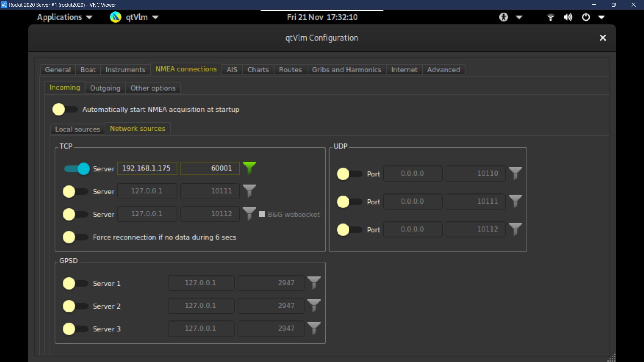The height and width of the screenshot is (362, 644).
Task: Click the TCP server IP field 192.168.1.175
Action: pyautogui.click(x=147, y=168)
